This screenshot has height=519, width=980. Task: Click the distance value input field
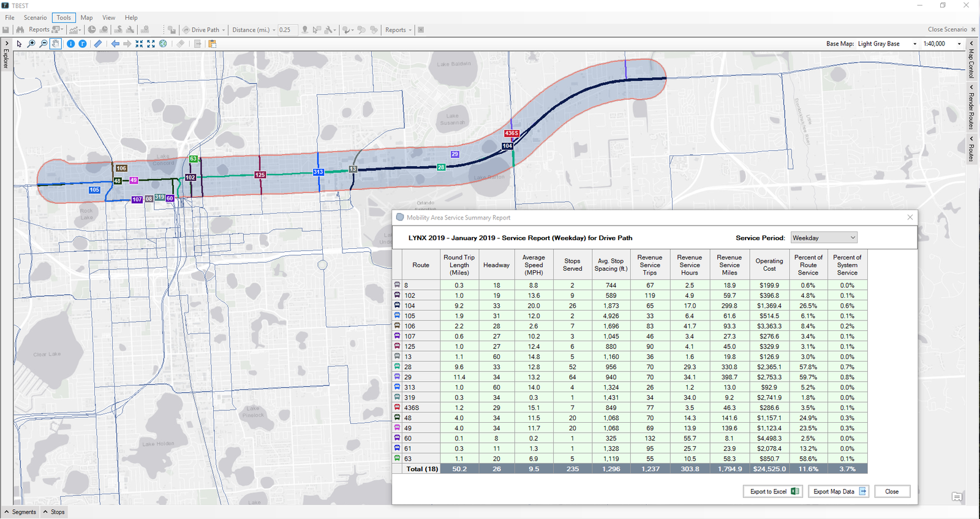286,29
